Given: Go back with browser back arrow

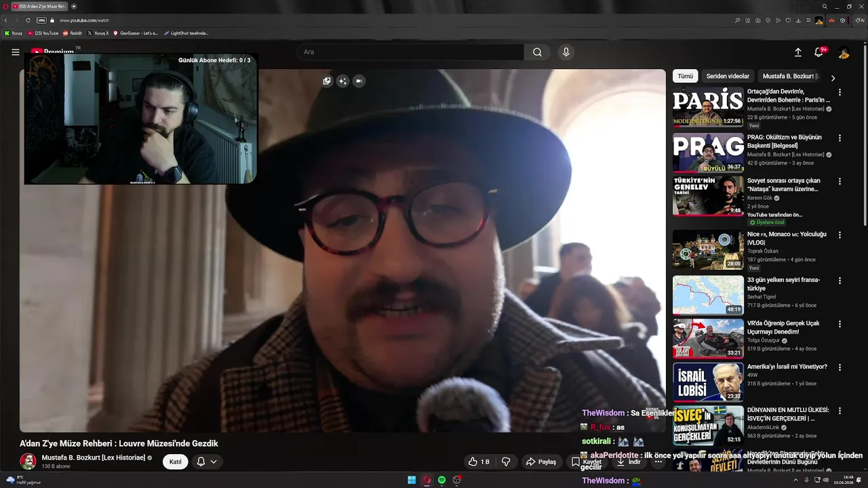Looking at the screenshot, I should (x=6, y=20).
